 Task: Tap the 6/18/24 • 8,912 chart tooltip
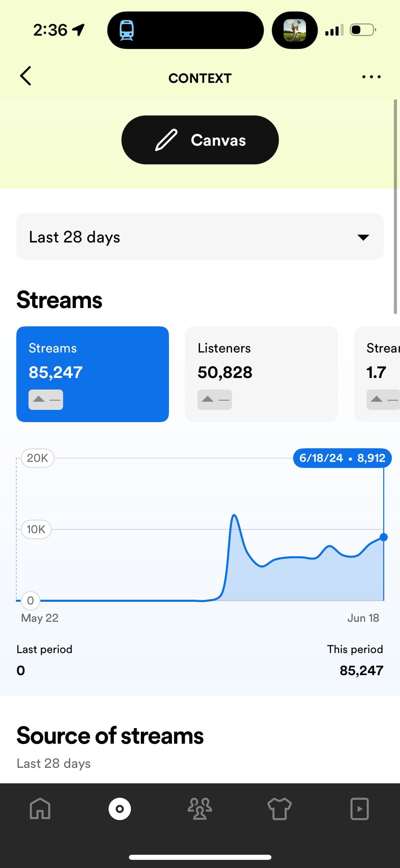[x=342, y=458]
